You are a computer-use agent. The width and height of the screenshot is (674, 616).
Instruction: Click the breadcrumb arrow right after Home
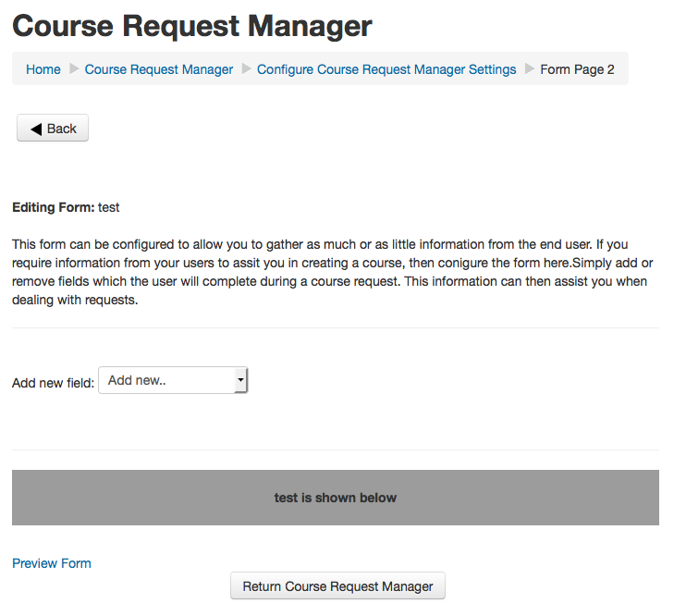(x=74, y=69)
